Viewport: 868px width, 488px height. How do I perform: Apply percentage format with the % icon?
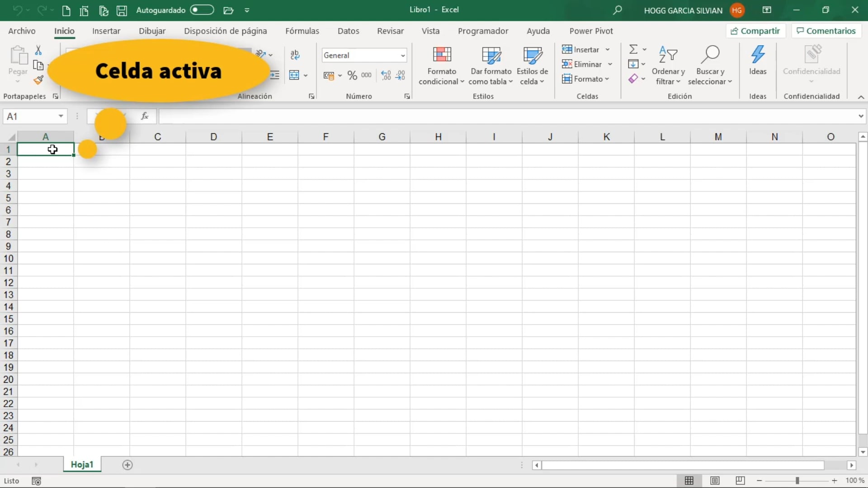tap(353, 75)
